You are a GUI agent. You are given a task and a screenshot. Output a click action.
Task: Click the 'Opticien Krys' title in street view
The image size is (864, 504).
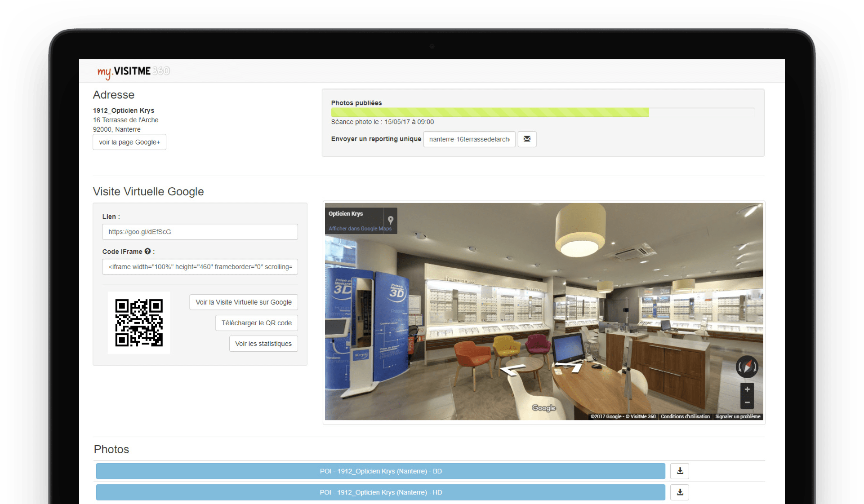pos(345,214)
